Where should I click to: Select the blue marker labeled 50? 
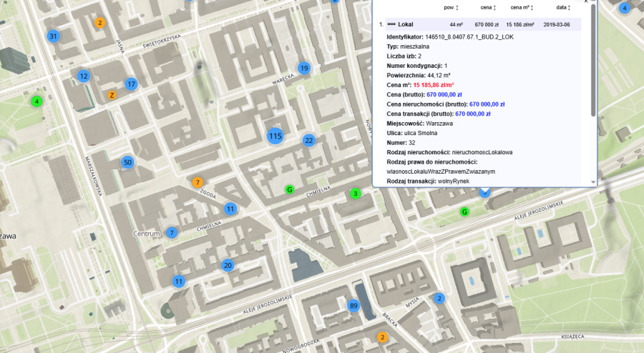[x=127, y=163]
